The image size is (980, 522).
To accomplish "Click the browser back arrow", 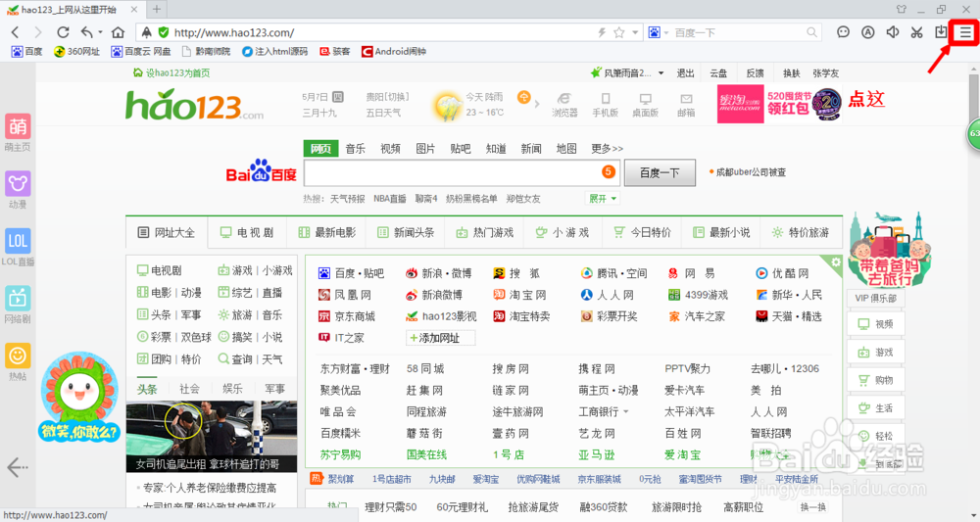I will tap(16, 32).
